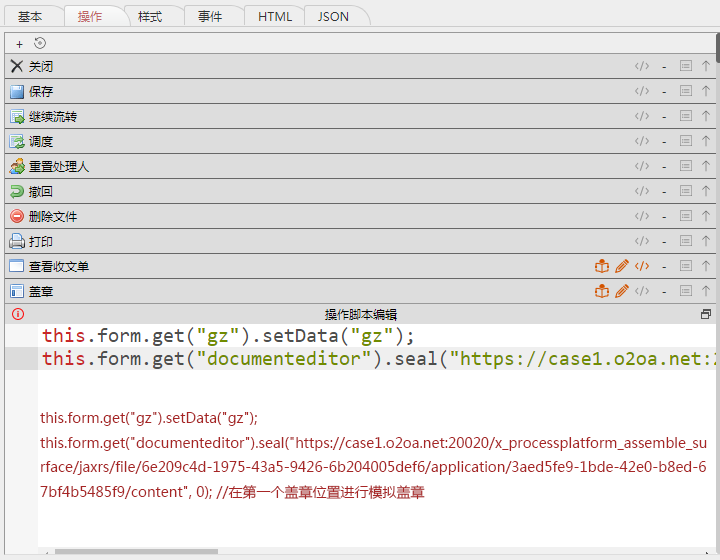The height and width of the screenshot is (560, 720).
Task: Click the orange book icon on 查看收文单 row
Action: [x=602, y=266]
